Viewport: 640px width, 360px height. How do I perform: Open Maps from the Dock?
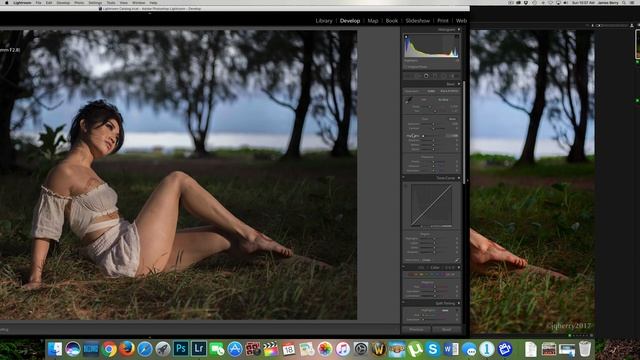[307, 349]
